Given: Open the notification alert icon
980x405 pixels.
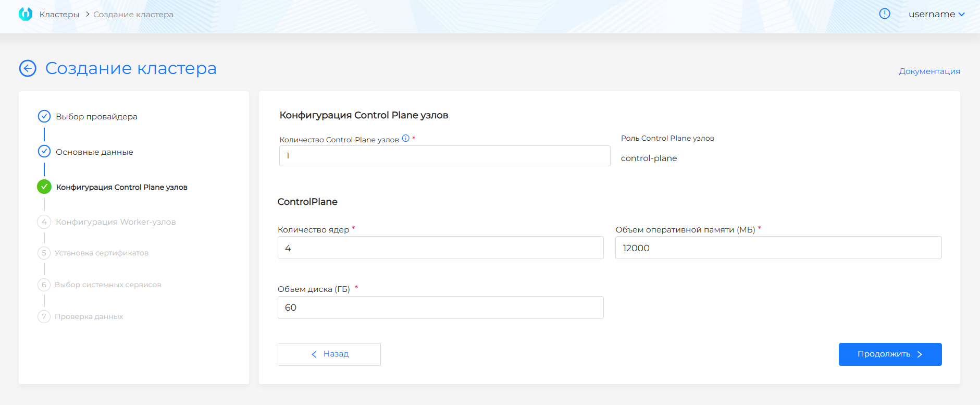Looking at the screenshot, I should coord(884,14).
